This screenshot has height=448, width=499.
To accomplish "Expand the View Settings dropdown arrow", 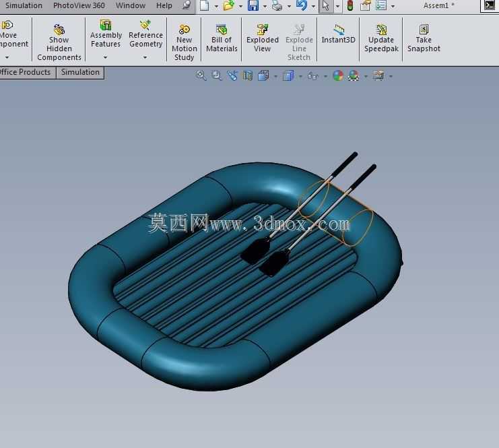I will [x=391, y=76].
